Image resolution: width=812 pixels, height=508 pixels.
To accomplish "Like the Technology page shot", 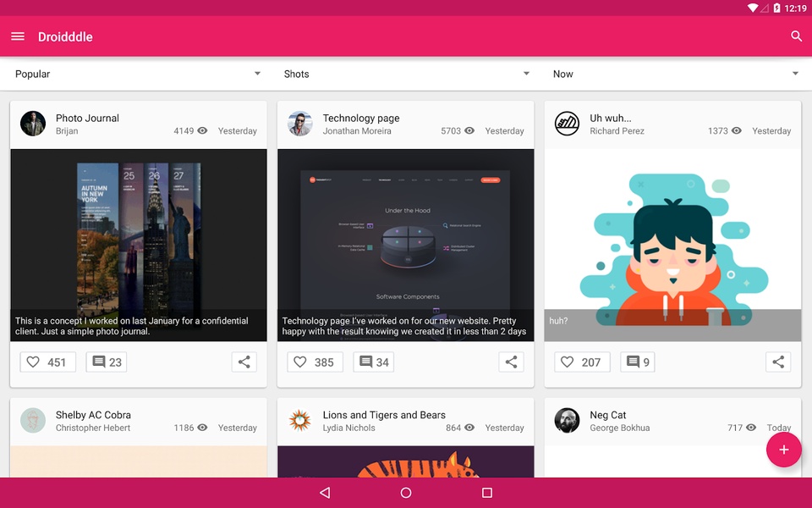I will (315, 362).
